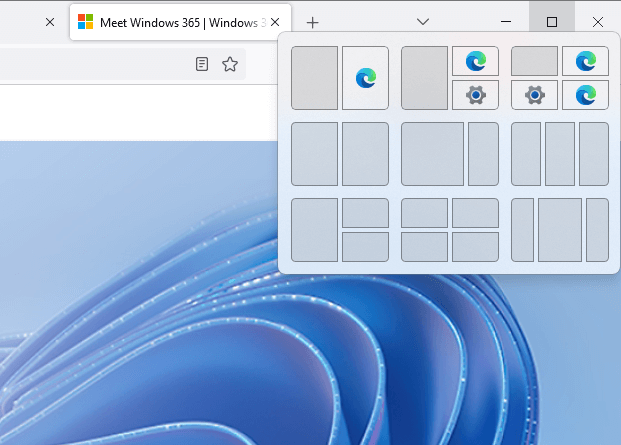Choose Settings gear tile in top-right four-tile layout
Viewport: 621px width, 445px height.
pos(535,95)
